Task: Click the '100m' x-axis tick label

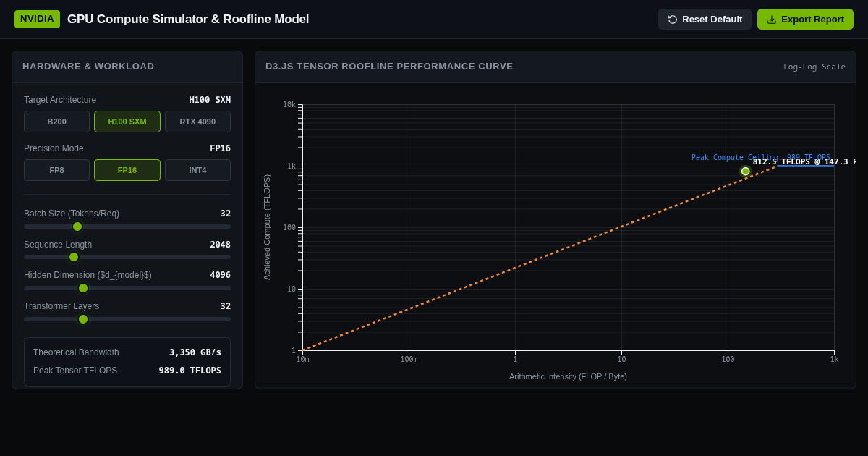Action: 409,360
